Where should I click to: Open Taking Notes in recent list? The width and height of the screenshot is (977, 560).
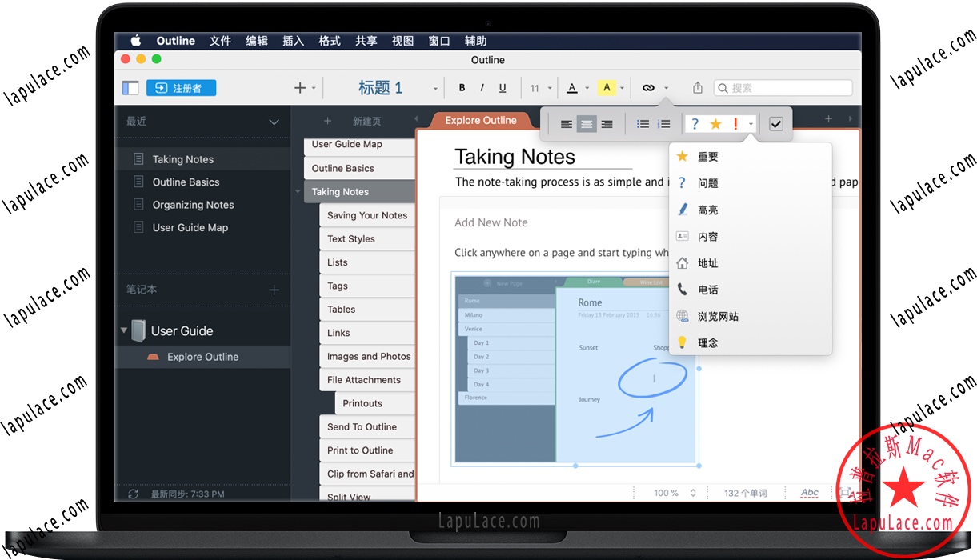[202, 159]
